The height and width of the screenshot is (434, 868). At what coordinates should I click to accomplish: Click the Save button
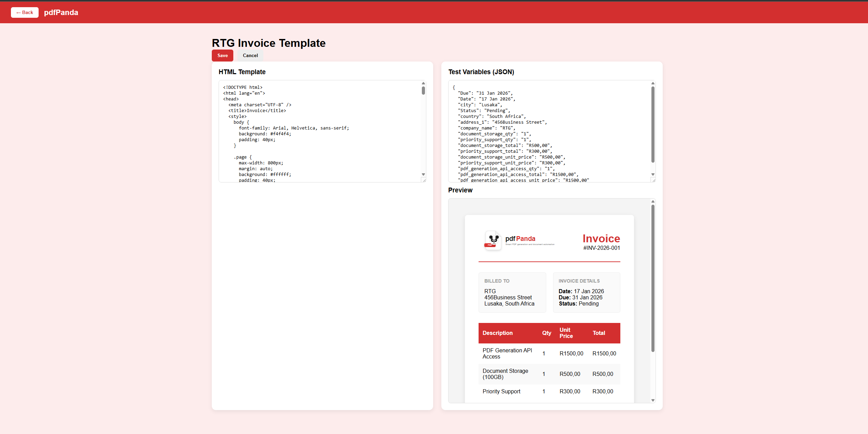point(222,55)
